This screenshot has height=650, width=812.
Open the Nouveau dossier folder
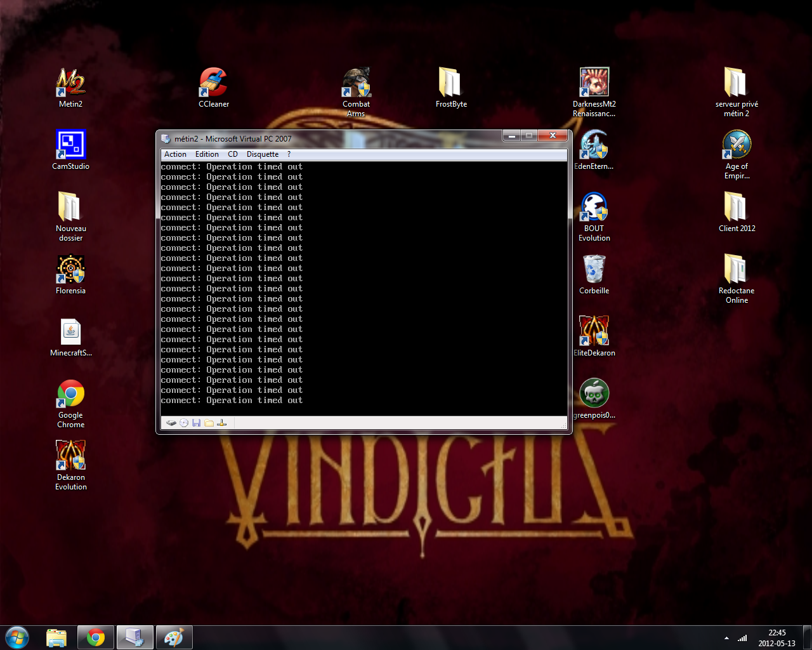[x=70, y=216]
